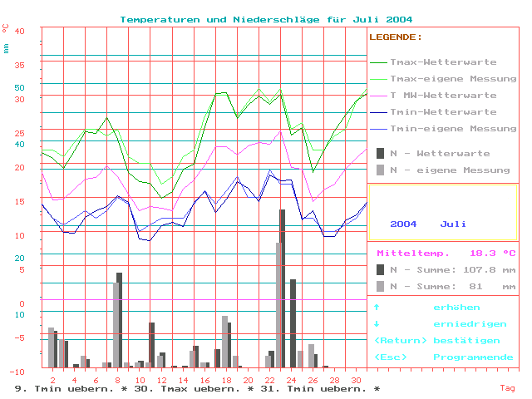
Task: Click the Tmin-eigene Messung legend entry
Action: [x=442, y=129]
